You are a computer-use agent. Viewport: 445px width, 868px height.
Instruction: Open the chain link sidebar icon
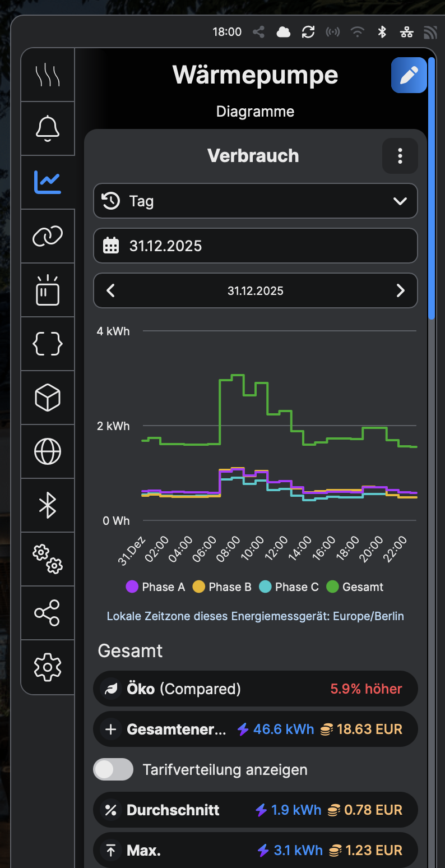(x=48, y=236)
